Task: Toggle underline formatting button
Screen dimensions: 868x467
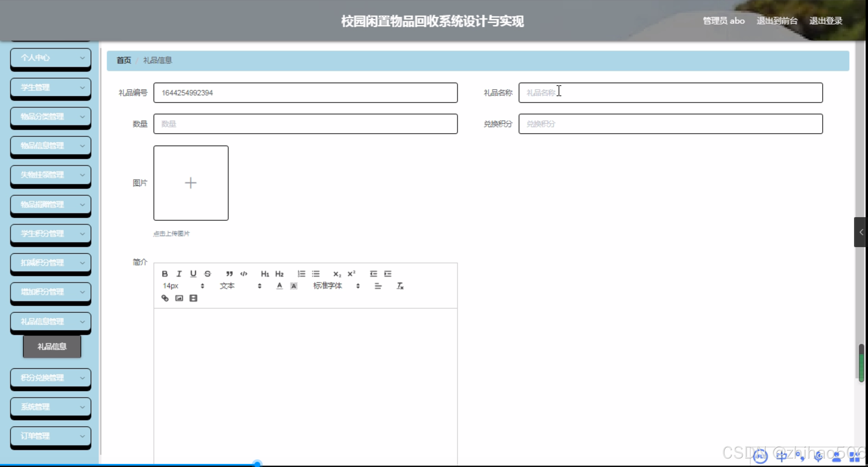Action: point(193,274)
